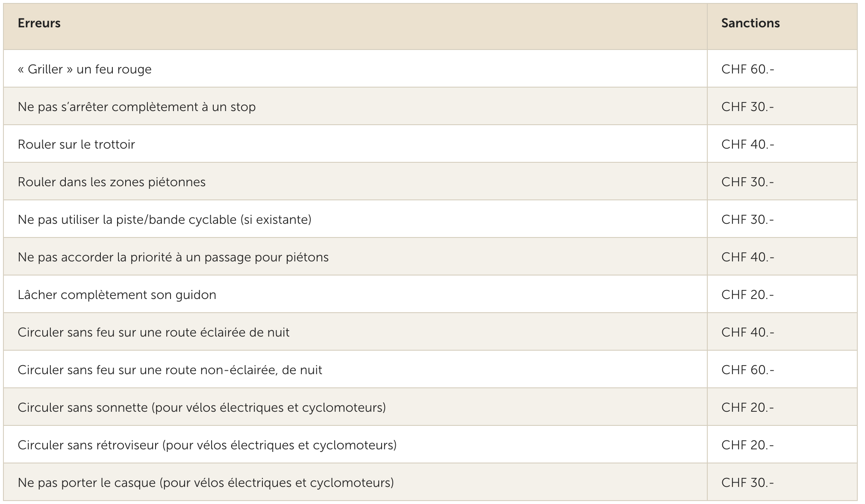Select the route non-éclairée, de nuit entry
This screenshot has width=865, height=504.
tap(170, 370)
